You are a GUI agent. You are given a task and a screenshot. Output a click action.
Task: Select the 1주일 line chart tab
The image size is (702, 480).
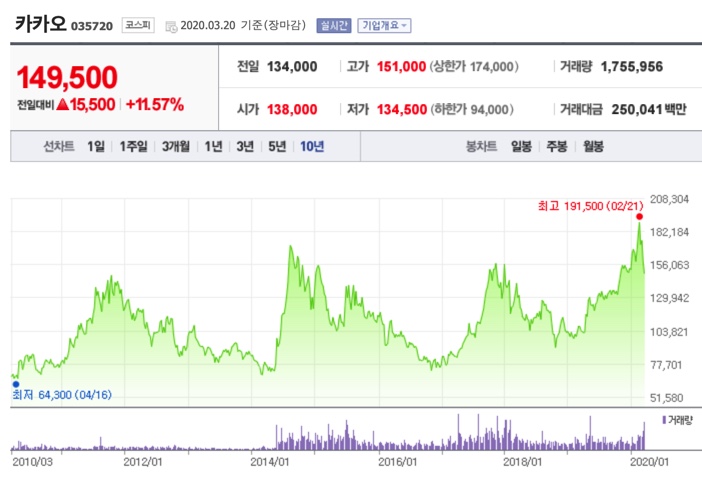tap(133, 146)
